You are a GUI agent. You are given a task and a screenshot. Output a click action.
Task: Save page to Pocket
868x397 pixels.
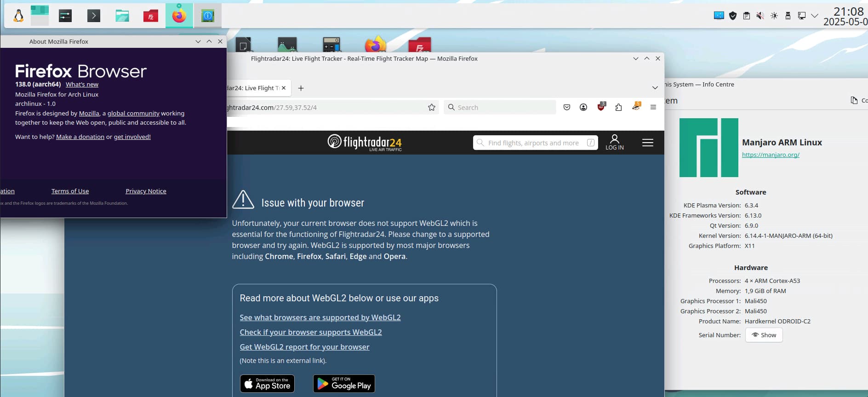tap(567, 107)
